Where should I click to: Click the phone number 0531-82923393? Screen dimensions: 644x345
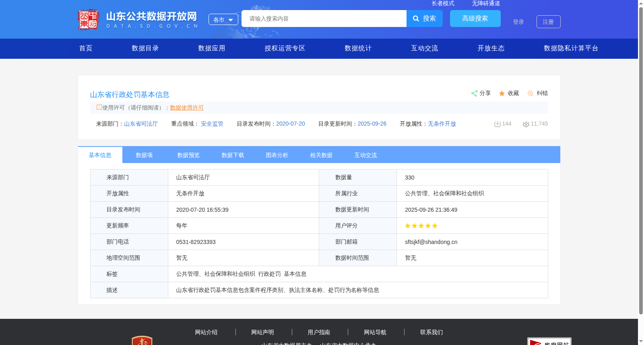click(196, 242)
